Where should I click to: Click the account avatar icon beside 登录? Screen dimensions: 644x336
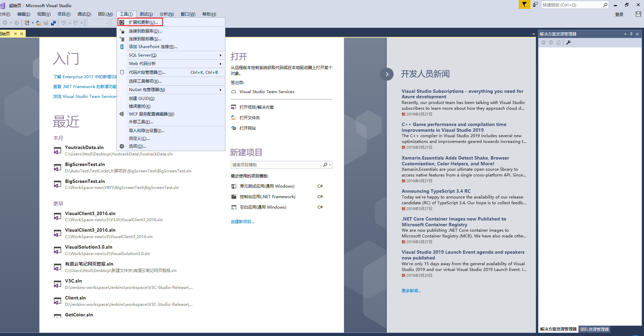point(638,14)
